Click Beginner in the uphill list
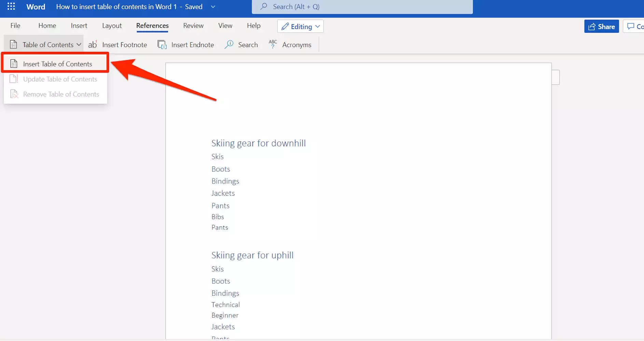The width and height of the screenshot is (644, 341). point(225,315)
